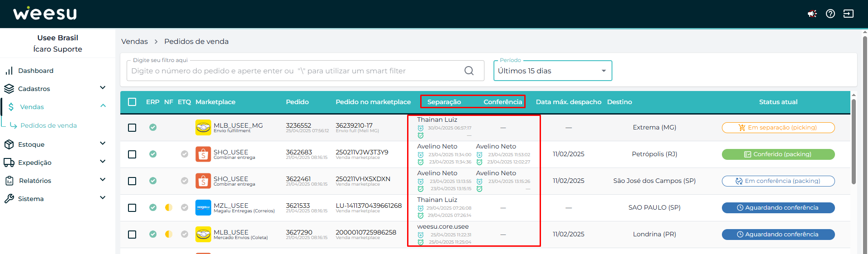Image resolution: width=868 pixels, height=254 pixels.
Task: Click Aguardando conferência badge for order 3621533
Action: coord(778,208)
